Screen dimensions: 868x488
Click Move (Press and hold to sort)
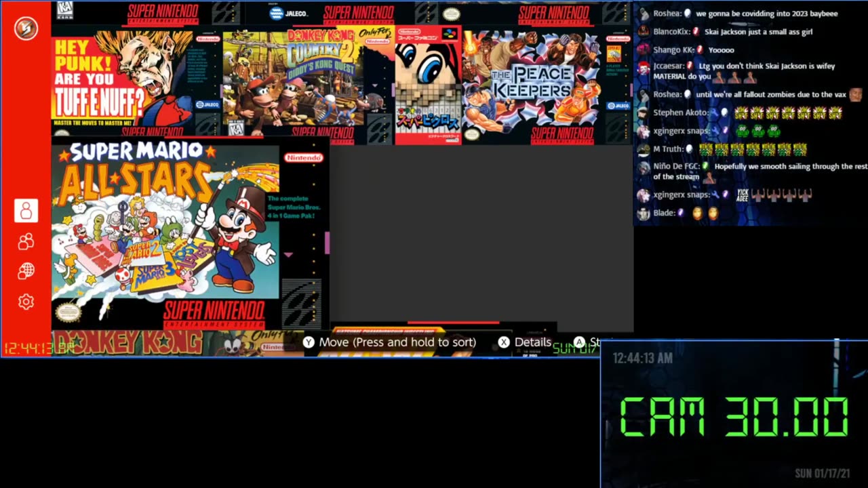pyautogui.click(x=397, y=342)
